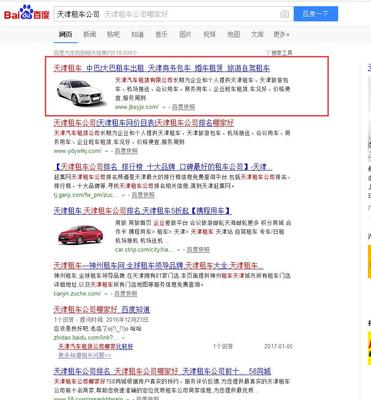The height and width of the screenshot is (400, 371).
Task: Open 百度快照 for tianjin.zuche.com result
Action: point(126,294)
